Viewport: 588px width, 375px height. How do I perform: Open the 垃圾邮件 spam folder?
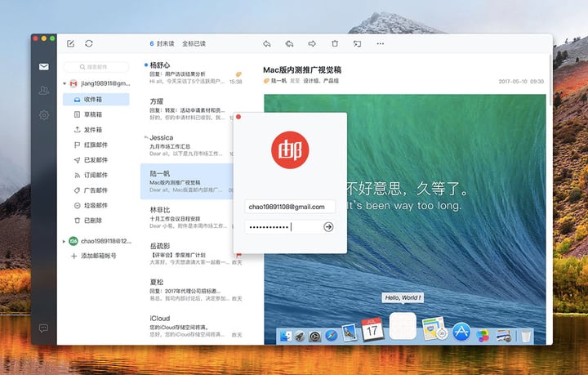(96, 206)
